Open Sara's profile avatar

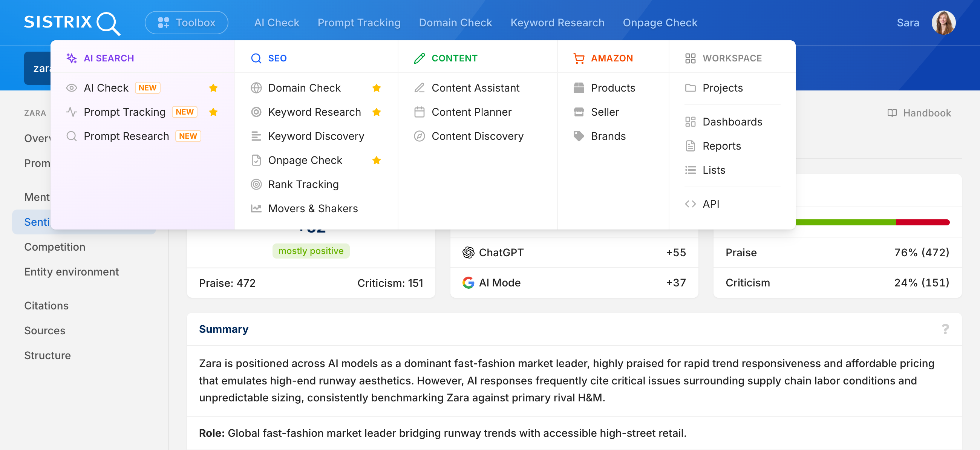pyautogui.click(x=943, y=23)
